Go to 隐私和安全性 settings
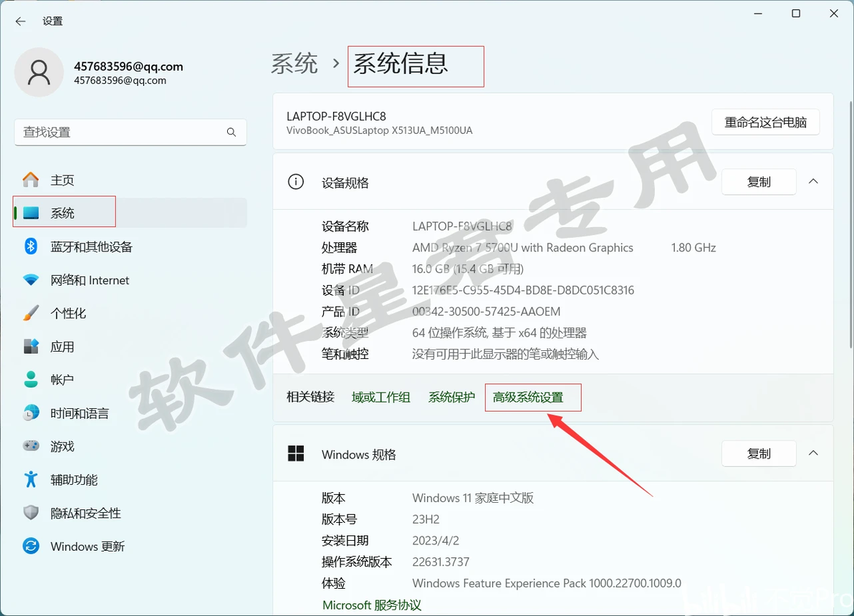 (130, 513)
